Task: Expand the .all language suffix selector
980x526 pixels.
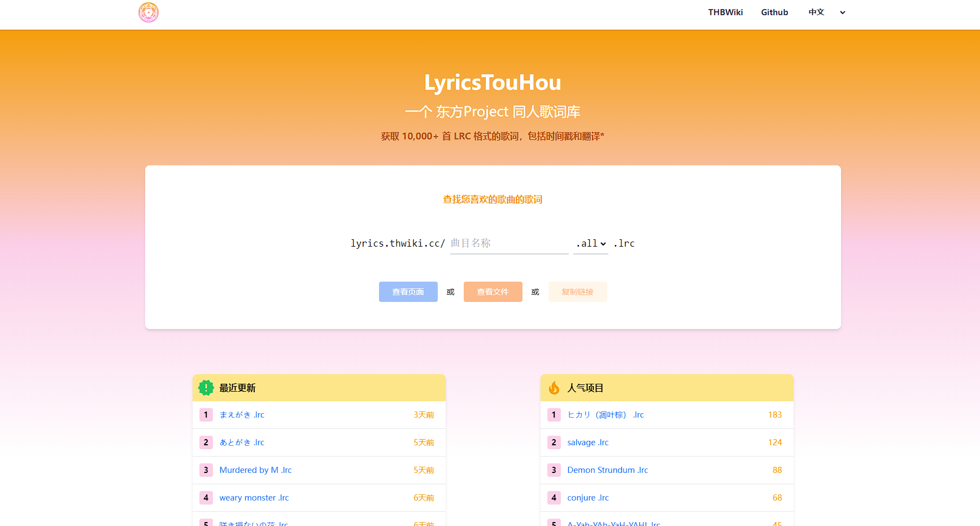Action: coord(591,243)
